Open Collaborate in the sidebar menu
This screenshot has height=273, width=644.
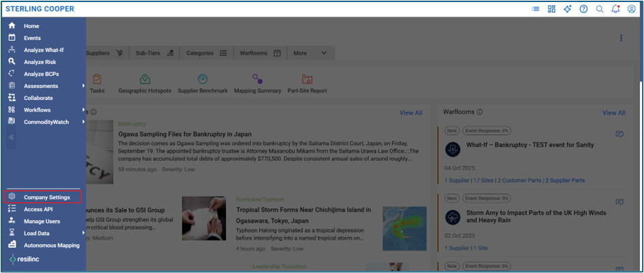point(38,98)
